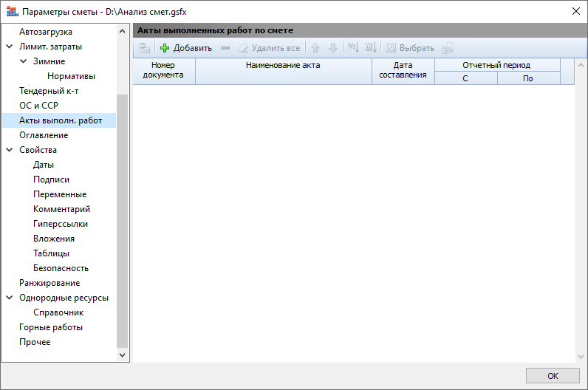
Task: Open Даты under Свойства
Action: point(44,165)
